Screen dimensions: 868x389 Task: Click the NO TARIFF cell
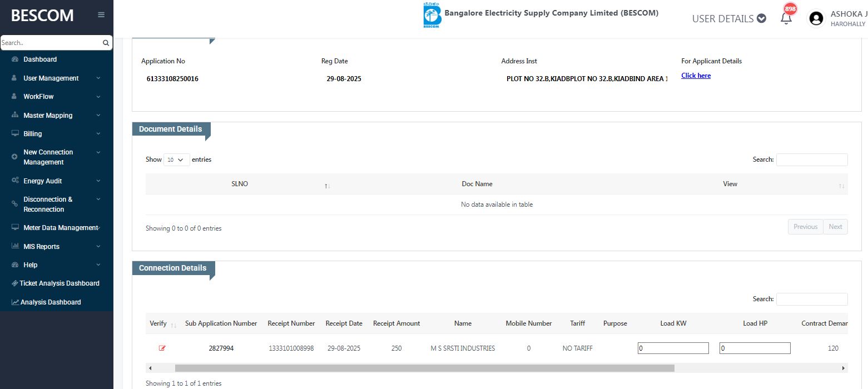coord(577,348)
